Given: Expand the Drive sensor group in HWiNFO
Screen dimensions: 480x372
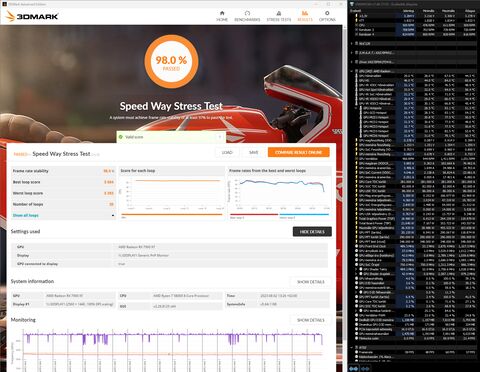Looking at the screenshot, I should tap(352, 62).
